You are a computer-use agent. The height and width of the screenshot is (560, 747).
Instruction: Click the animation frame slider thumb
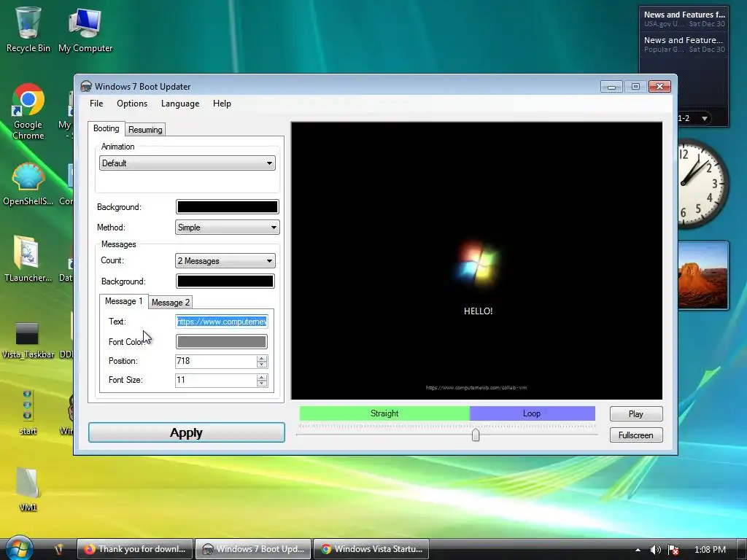476,435
